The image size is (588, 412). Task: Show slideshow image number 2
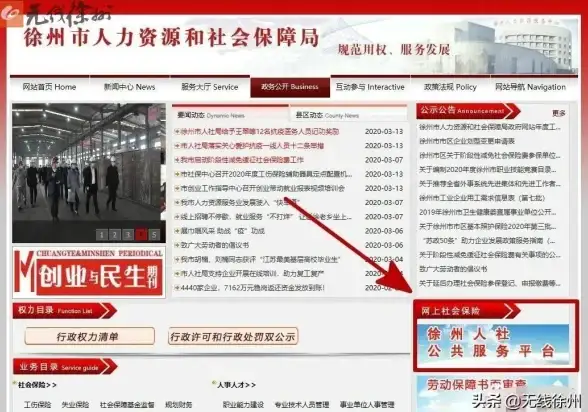pyautogui.click(x=114, y=235)
